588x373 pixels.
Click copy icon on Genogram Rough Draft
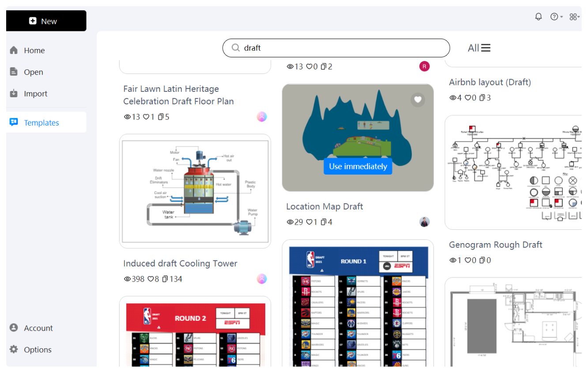pos(482,260)
